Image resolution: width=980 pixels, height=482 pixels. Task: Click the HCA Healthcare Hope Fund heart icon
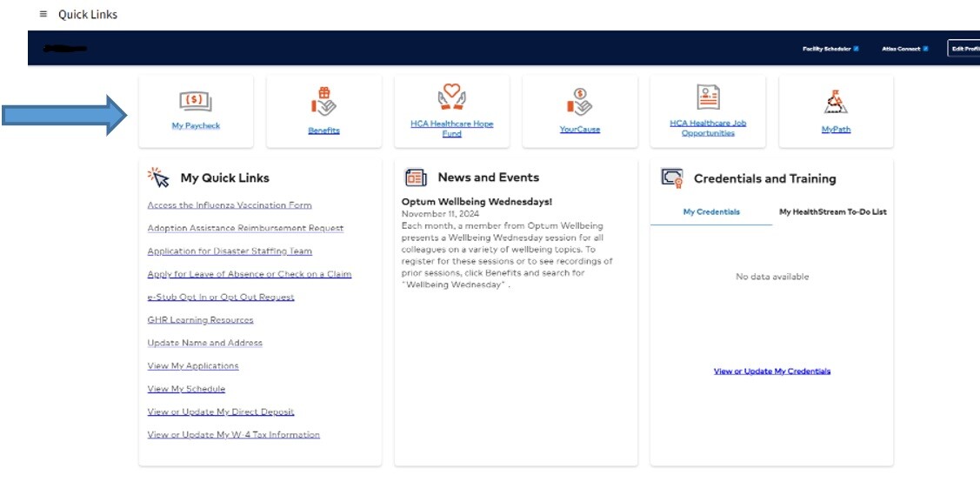point(451,97)
